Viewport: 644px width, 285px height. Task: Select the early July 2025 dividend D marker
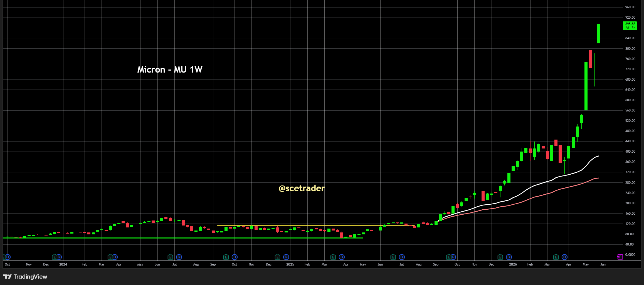(x=402, y=257)
